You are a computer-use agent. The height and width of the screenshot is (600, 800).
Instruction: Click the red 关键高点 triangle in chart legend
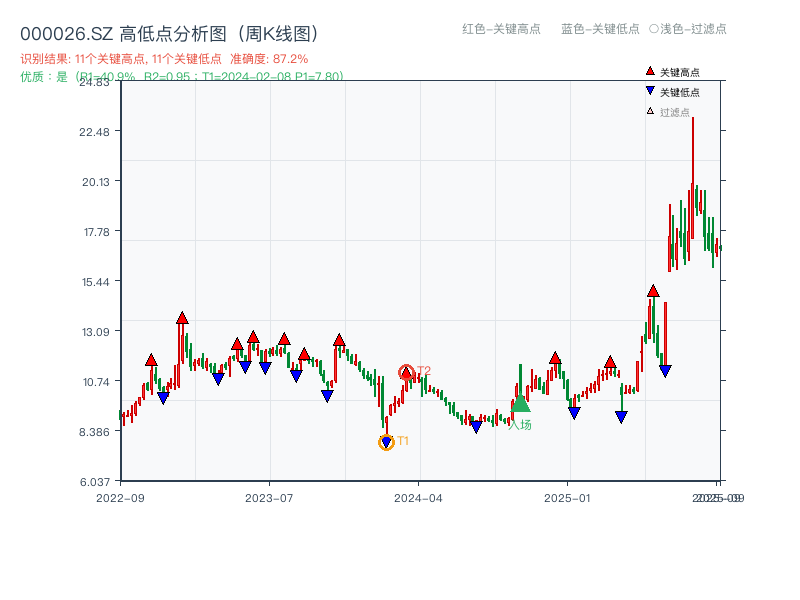point(650,71)
